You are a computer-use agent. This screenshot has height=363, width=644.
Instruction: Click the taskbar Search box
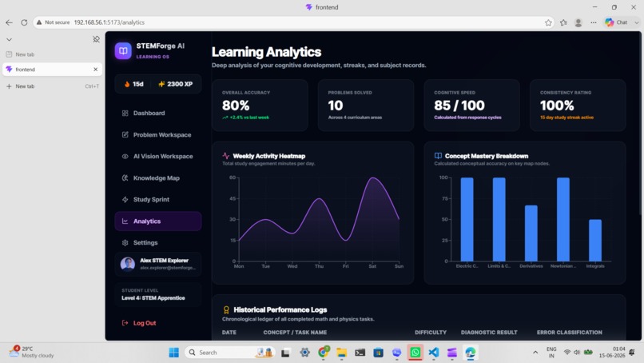(x=229, y=353)
